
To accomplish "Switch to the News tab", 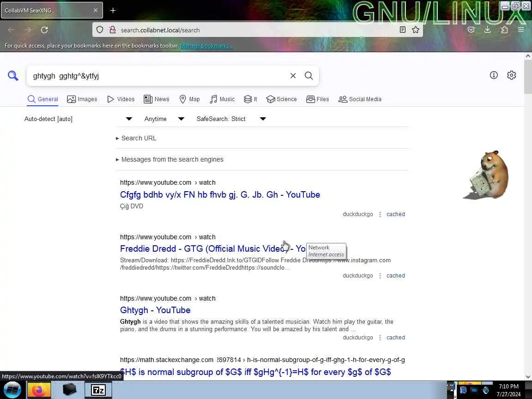I will click(x=157, y=99).
